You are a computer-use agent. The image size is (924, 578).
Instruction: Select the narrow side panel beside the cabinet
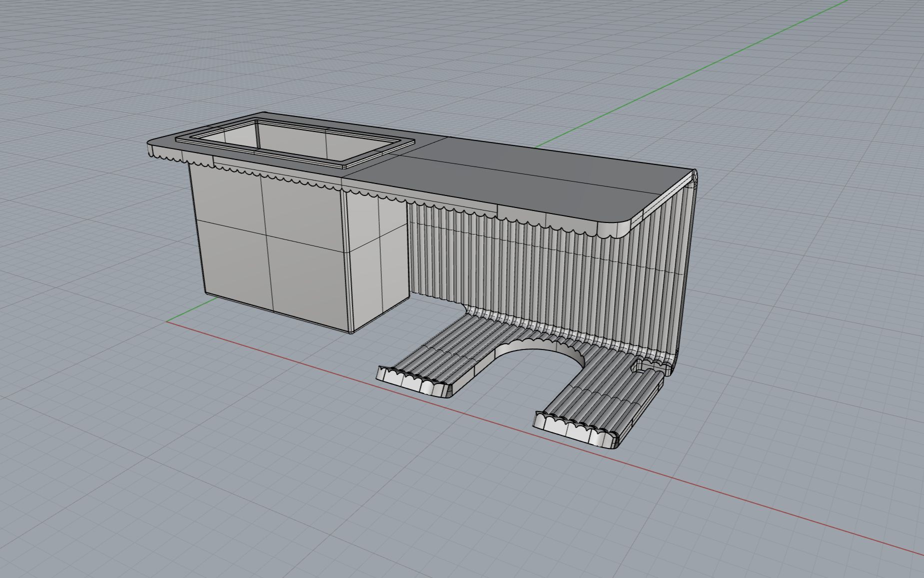[x=378, y=260]
